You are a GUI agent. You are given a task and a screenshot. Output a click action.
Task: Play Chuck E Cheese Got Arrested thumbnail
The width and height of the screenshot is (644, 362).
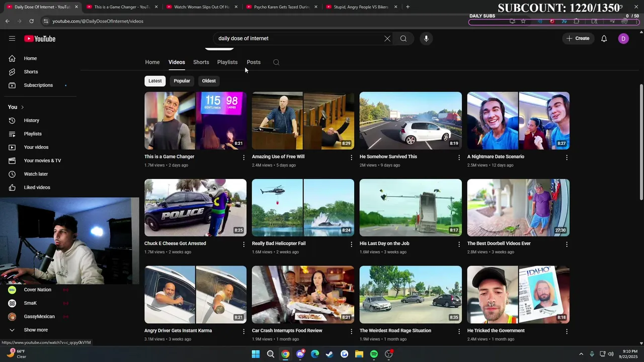tap(195, 208)
